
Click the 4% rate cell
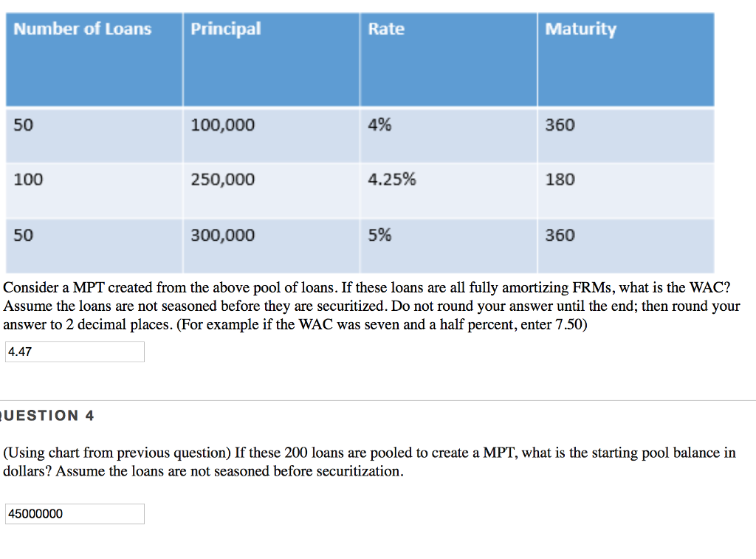pyautogui.click(x=379, y=125)
